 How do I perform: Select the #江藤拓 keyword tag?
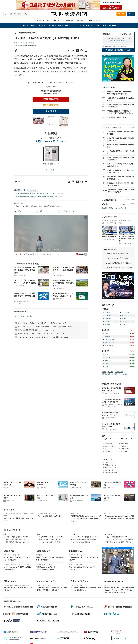click(30, 316)
